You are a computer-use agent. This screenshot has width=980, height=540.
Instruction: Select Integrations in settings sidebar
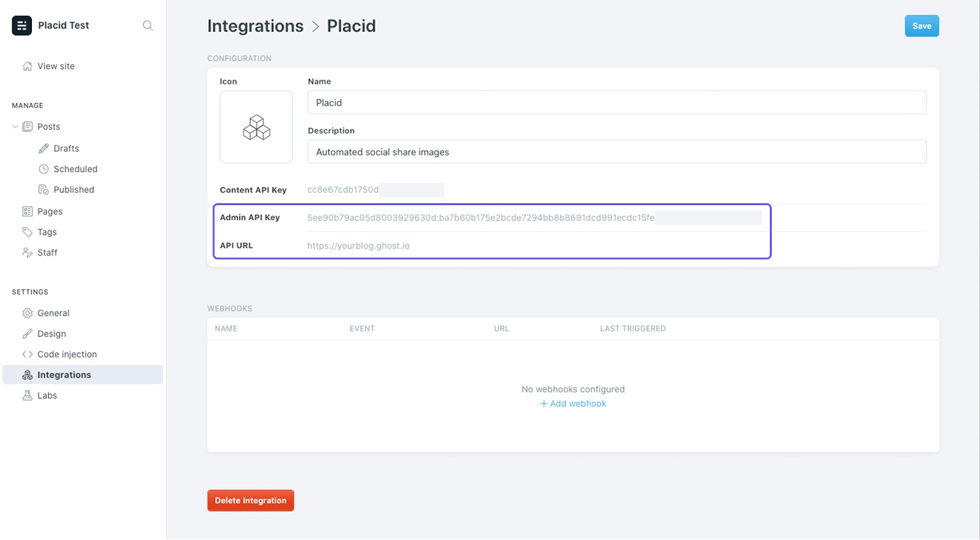[x=83, y=375]
